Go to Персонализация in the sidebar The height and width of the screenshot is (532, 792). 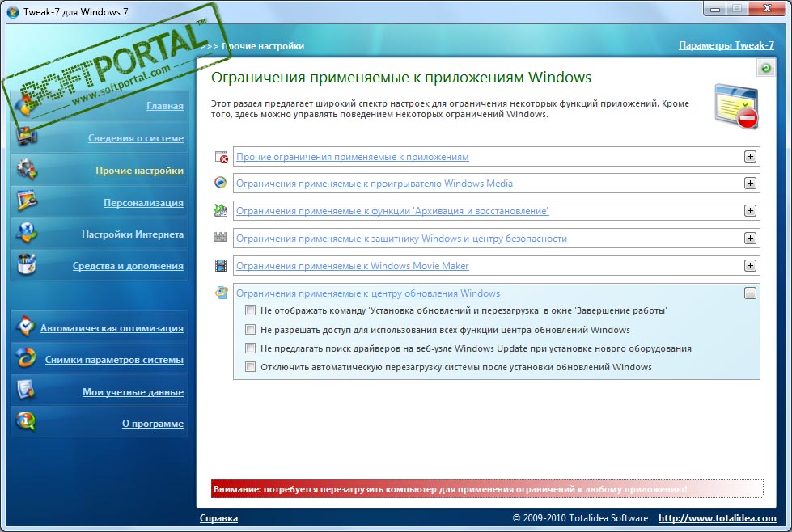point(143,202)
